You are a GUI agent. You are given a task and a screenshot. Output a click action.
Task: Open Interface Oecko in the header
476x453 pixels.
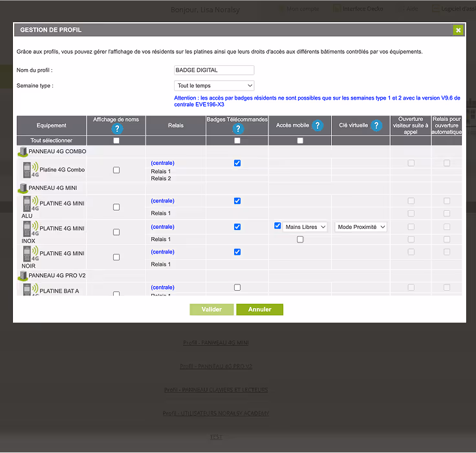(x=363, y=9)
